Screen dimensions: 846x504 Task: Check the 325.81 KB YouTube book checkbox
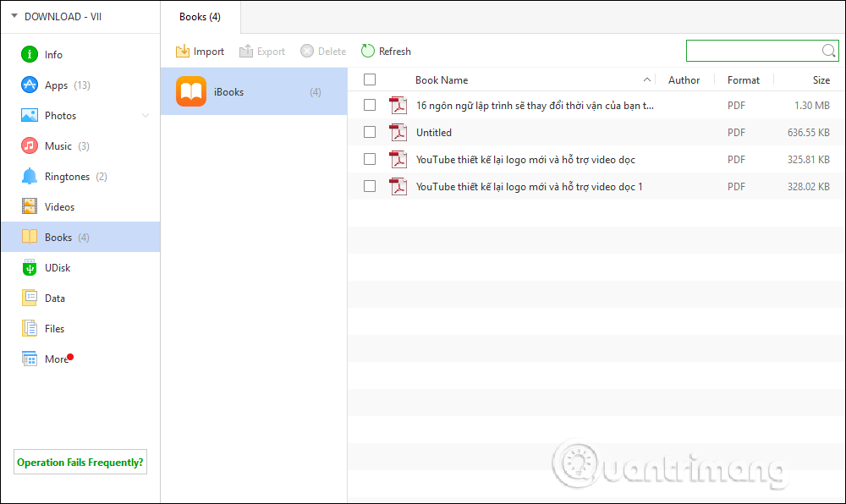[370, 159]
